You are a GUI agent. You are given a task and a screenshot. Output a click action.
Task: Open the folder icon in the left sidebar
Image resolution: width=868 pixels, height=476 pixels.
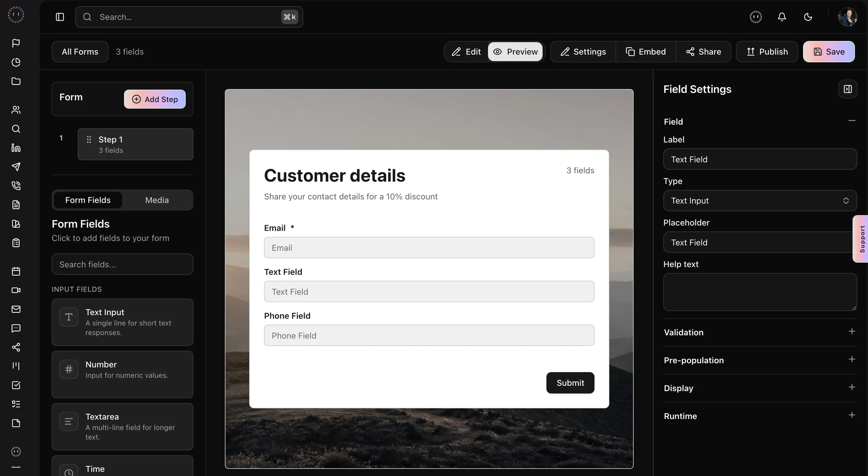[16, 81]
